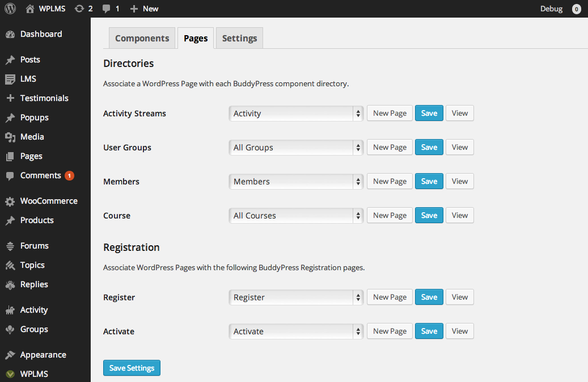Open WooCommerce menu item

tap(49, 201)
